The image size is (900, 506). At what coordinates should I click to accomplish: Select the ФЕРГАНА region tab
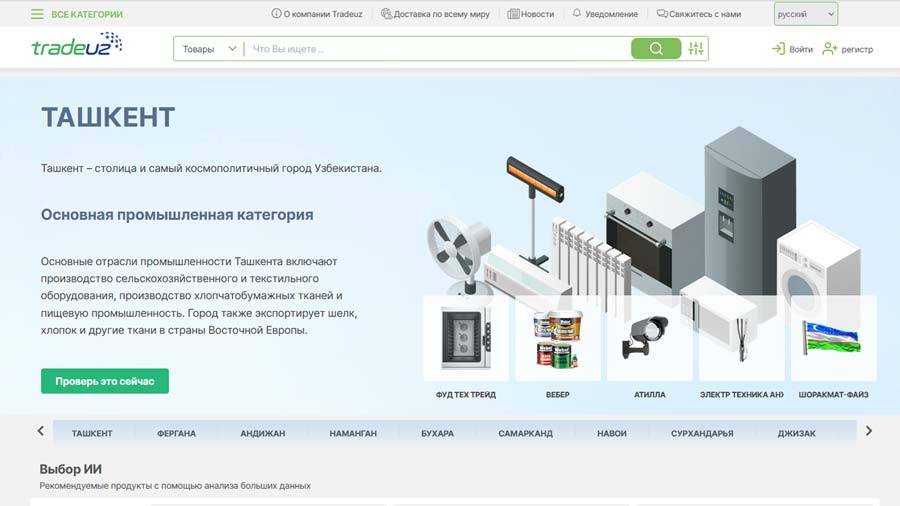click(176, 433)
